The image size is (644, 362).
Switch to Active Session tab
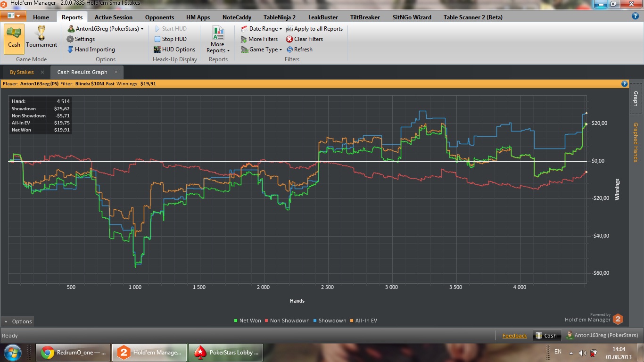coord(114,17)
